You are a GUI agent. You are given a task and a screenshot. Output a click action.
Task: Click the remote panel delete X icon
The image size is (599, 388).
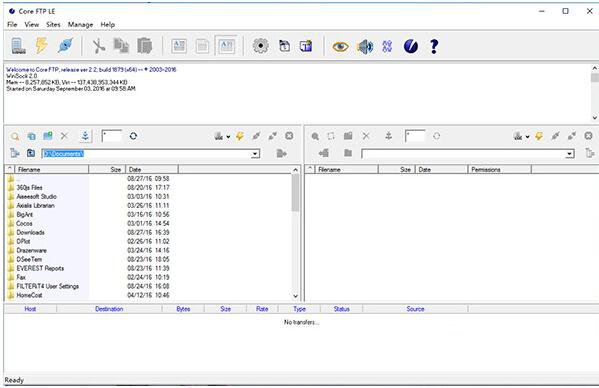click(366, 136)
